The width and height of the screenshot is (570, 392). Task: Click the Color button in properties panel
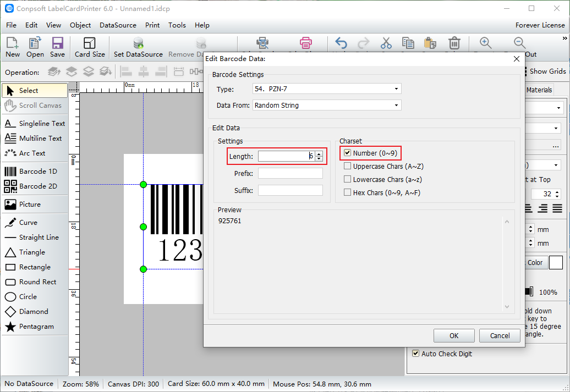[x=536, y=262]
